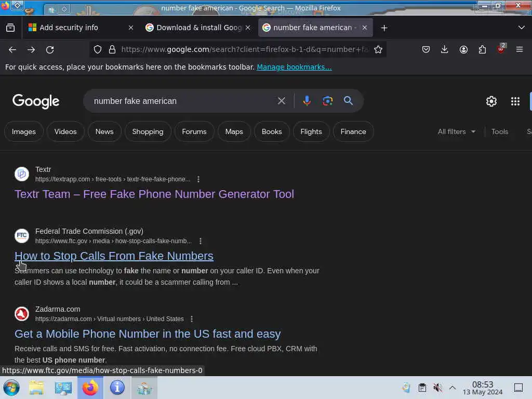Click the FTC site favicon
Image resolution: width=532 pixels, height=399 pixels.
22,236
